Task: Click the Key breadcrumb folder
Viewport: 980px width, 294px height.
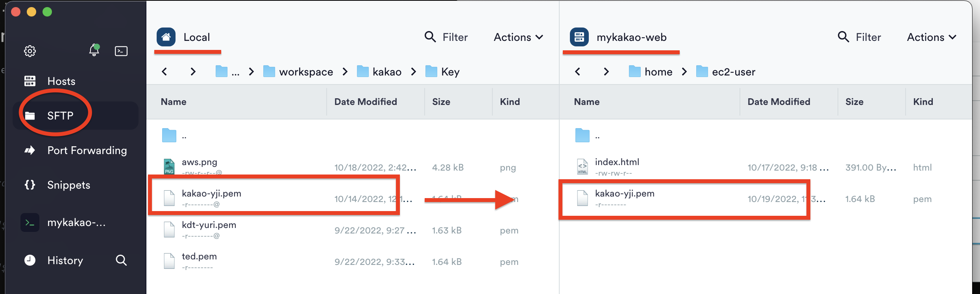Action: click(442, 72)
